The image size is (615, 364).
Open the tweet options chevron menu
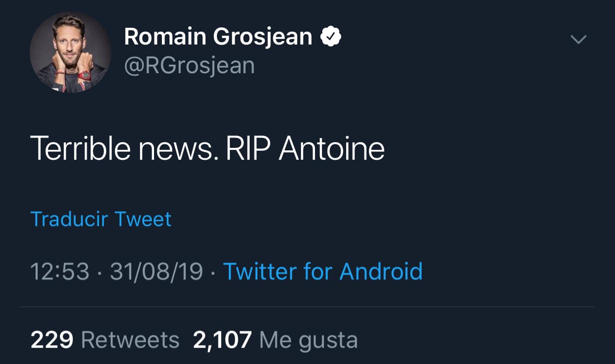pyautogui.click(x=578, y=40)
